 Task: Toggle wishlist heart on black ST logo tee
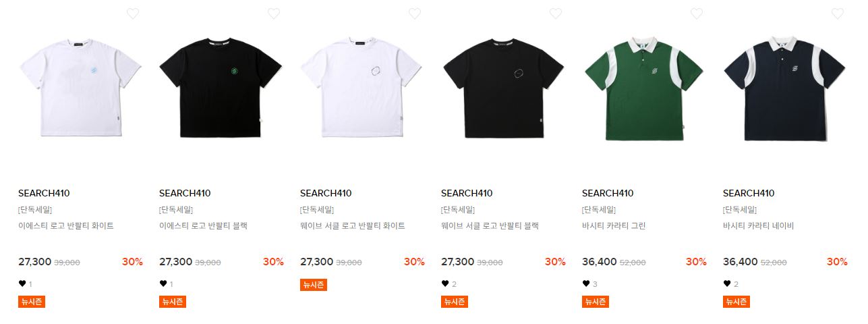coord(274,13)
